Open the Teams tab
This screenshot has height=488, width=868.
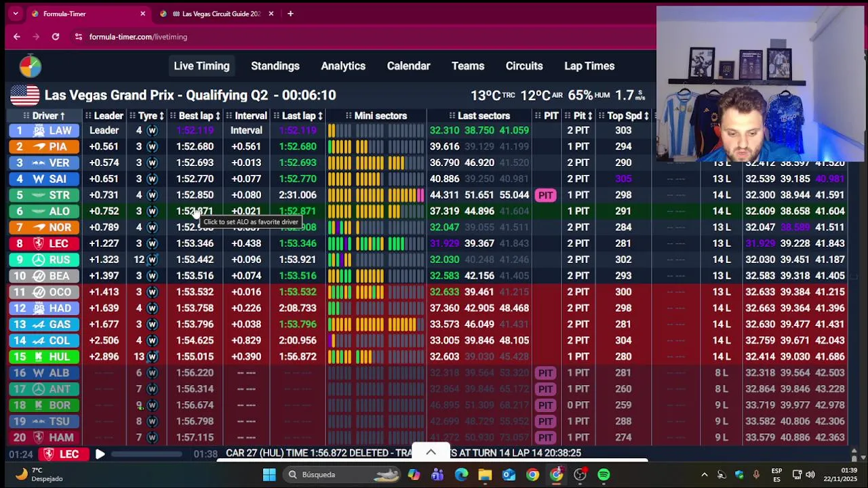click(468, 66)
